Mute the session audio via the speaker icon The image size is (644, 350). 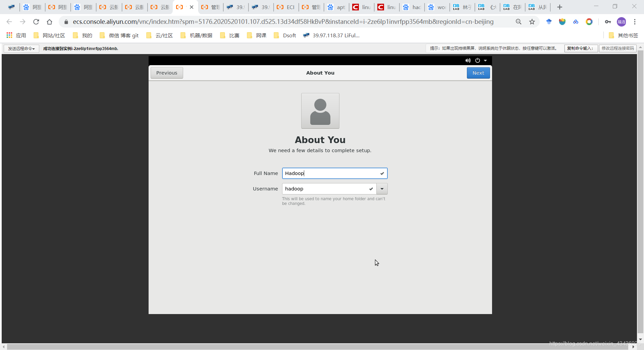point(468,60)
